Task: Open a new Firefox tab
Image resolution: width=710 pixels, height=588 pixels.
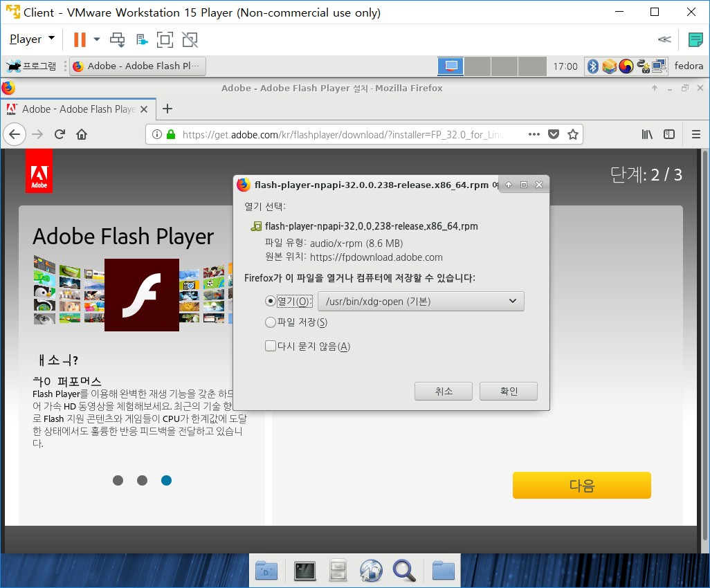Action: click(167, 109)
